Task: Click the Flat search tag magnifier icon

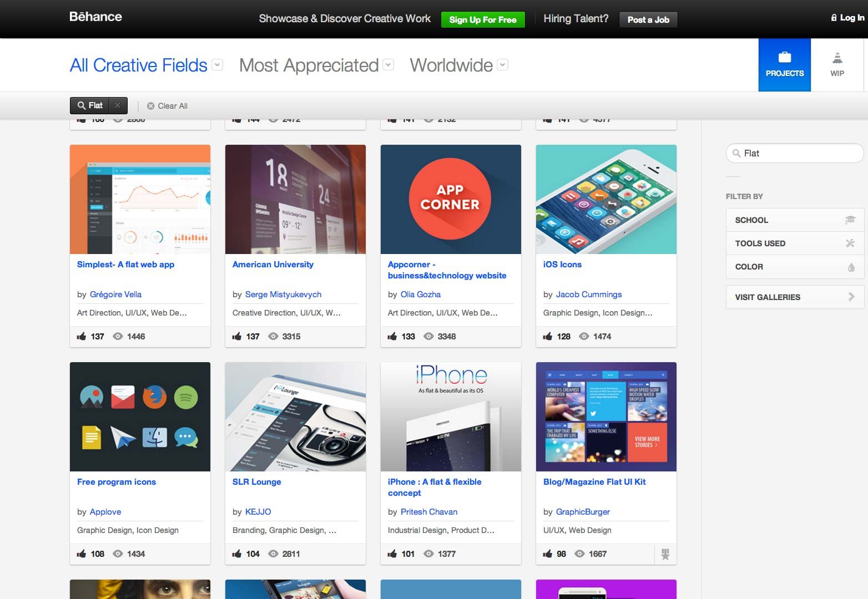Action: pyautogui.click(x=82, y=105)
